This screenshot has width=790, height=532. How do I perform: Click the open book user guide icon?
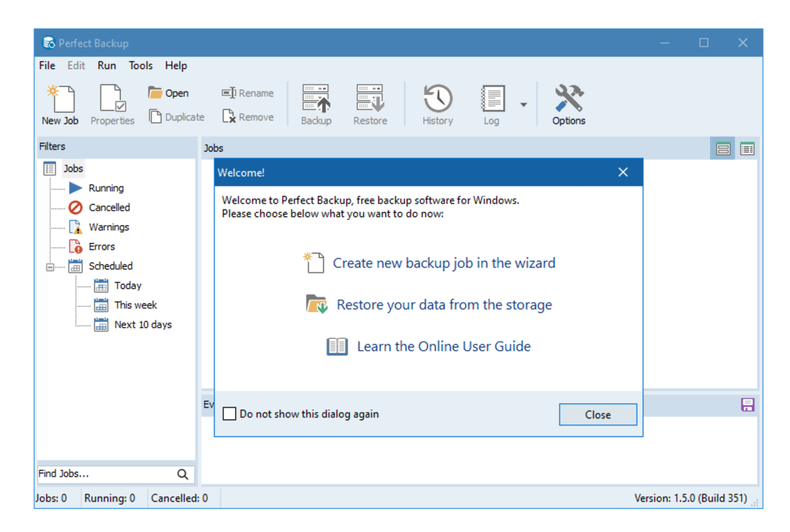(337, 347)
